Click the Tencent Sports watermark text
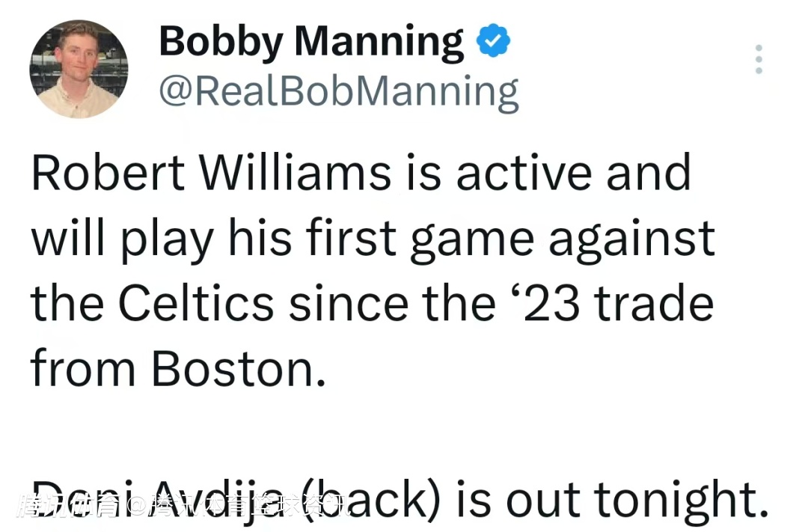This screenshot has height=532, width=808. [183, 507]
